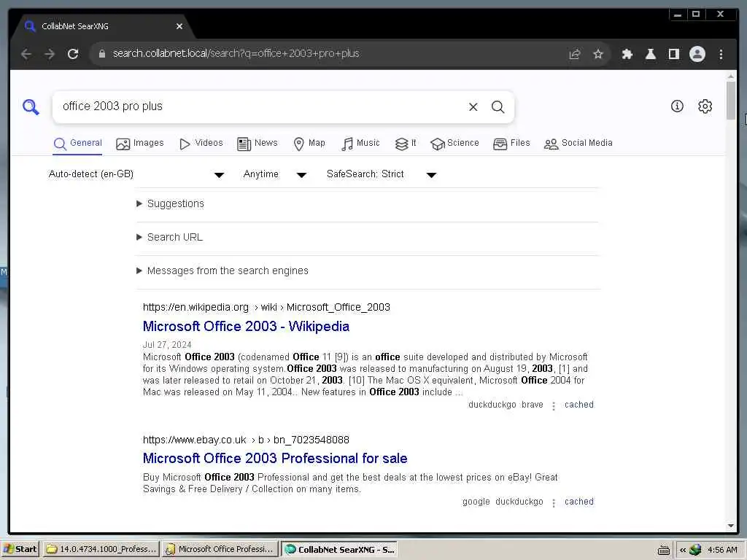Switch to the Images tab
The width and height of the screenshot is (747, 560).
[x=139, y=144]
